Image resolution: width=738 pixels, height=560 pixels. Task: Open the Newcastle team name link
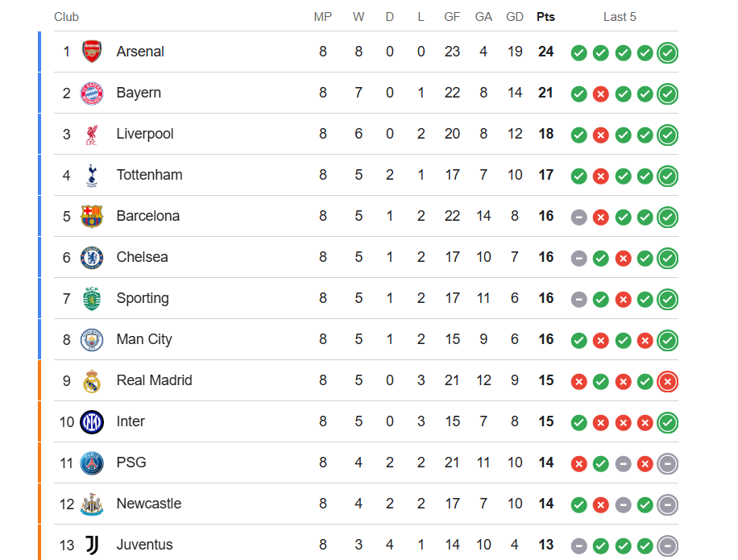[x=149, y=504]
